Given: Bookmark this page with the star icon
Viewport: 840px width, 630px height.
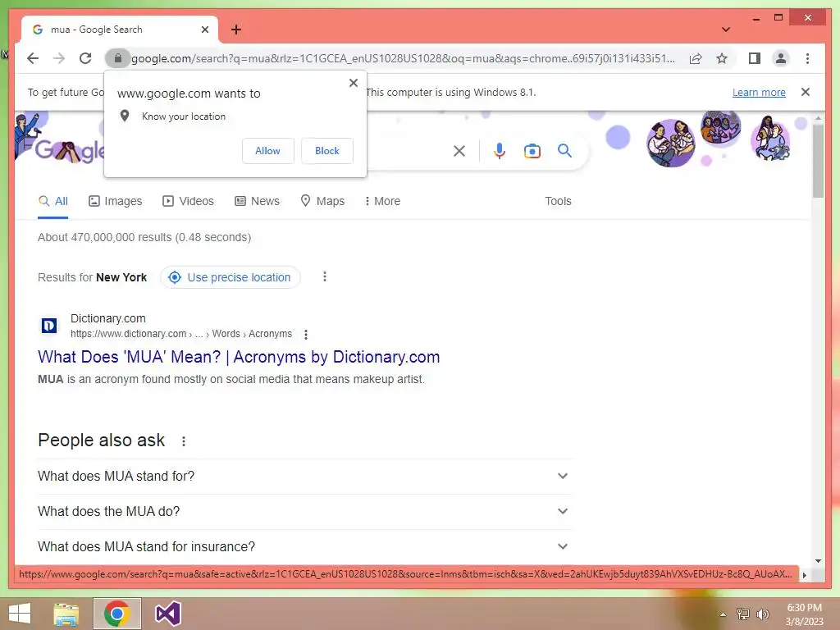Looking at the screenshot, I should tap(722, 58).
